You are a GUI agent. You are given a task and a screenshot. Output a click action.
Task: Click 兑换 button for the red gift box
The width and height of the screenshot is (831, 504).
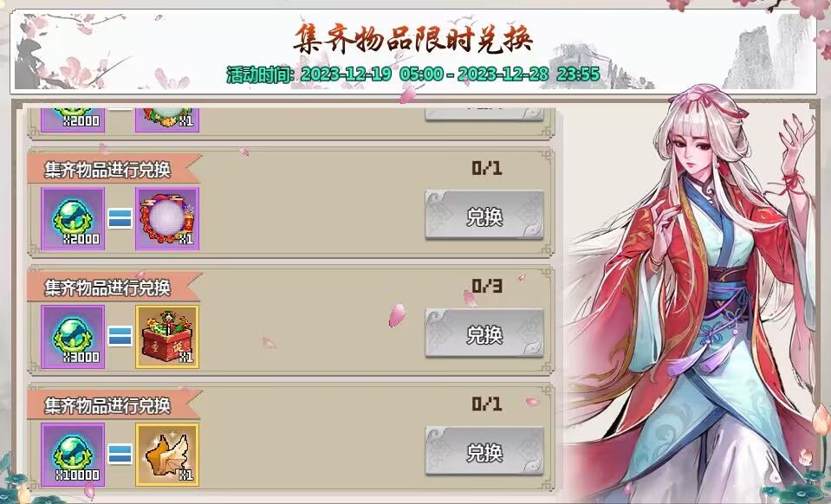(484, 333)
